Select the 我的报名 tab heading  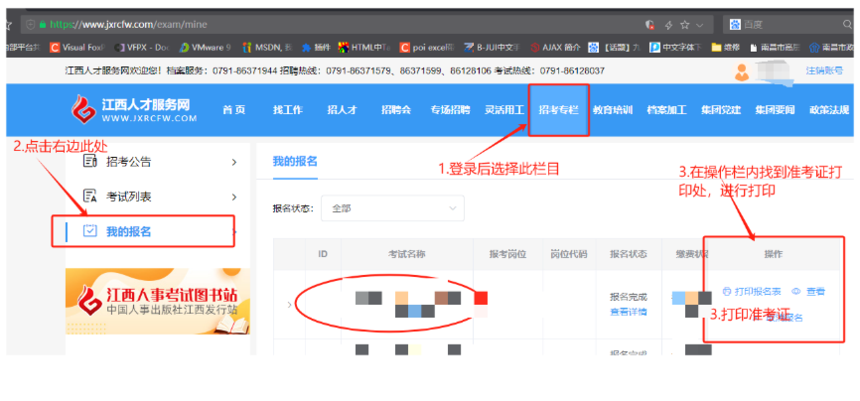tap(294, 161)
